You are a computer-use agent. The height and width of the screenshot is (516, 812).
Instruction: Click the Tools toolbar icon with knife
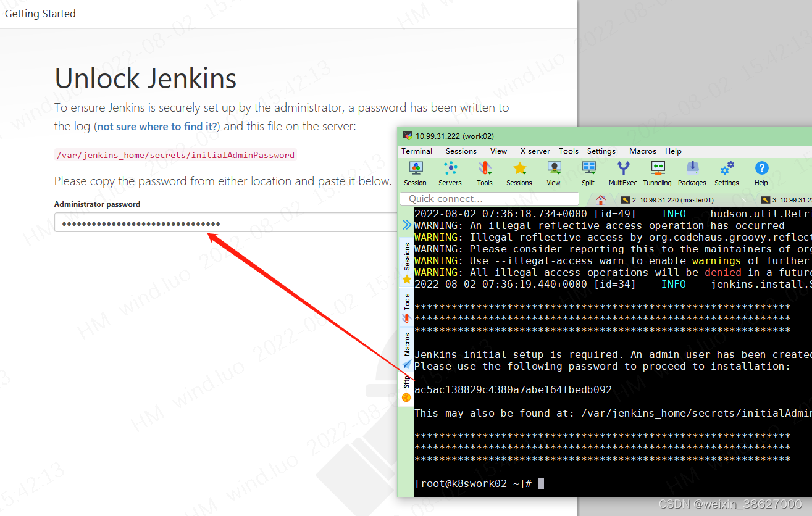[485, 173]
